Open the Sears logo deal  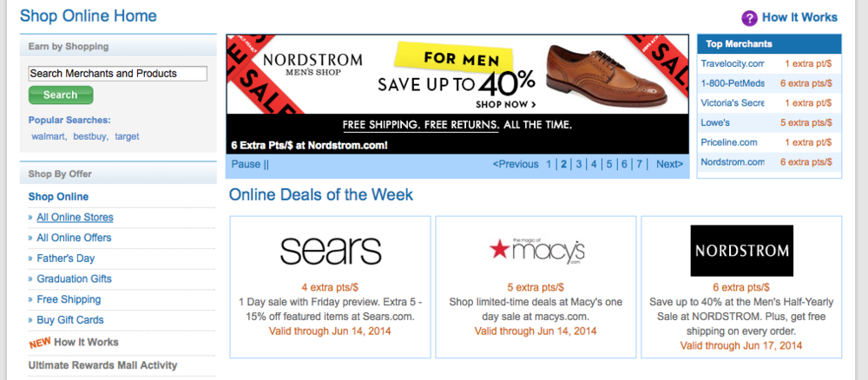tap(330, 251)
